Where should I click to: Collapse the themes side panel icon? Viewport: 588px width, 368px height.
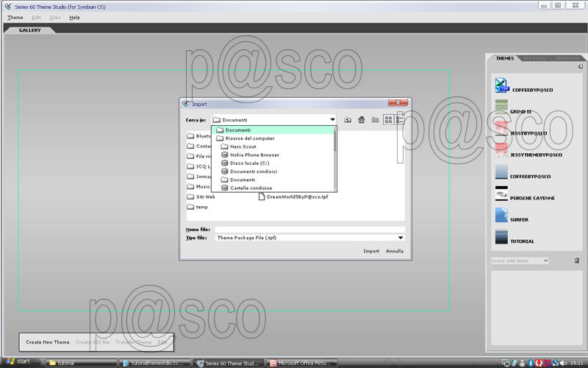pyautogui.click(x=580, y=66)
